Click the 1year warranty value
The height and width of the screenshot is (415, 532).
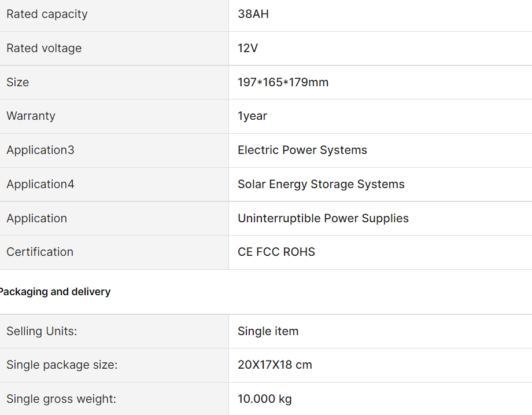coord(252,116)
